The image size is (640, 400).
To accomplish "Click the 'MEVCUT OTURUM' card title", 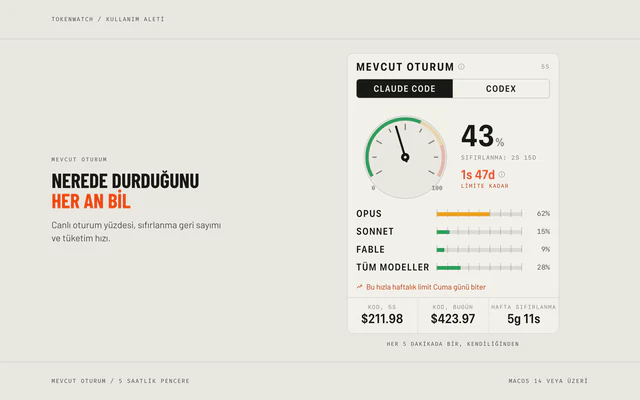I will [405, 67].
